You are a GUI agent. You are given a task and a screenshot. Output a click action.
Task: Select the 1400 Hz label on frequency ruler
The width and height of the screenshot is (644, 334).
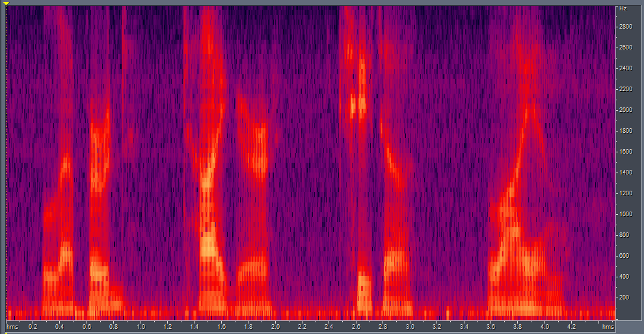coord(626,172)
